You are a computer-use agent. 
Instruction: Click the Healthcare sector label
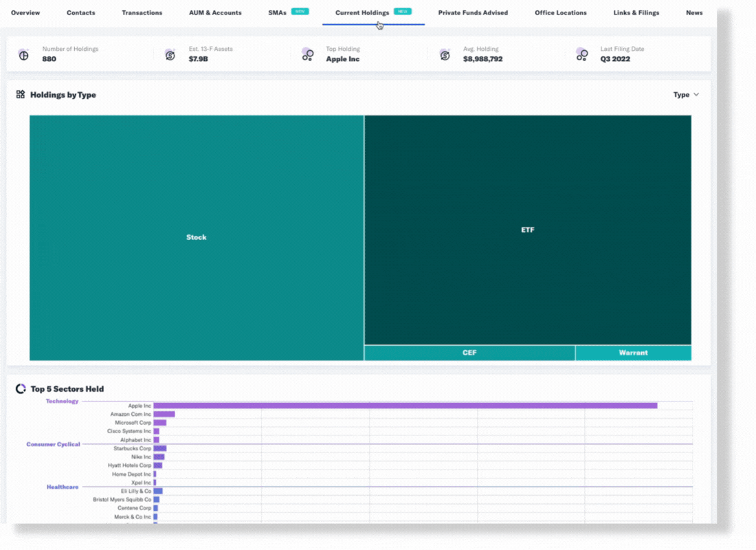(62, 487)
